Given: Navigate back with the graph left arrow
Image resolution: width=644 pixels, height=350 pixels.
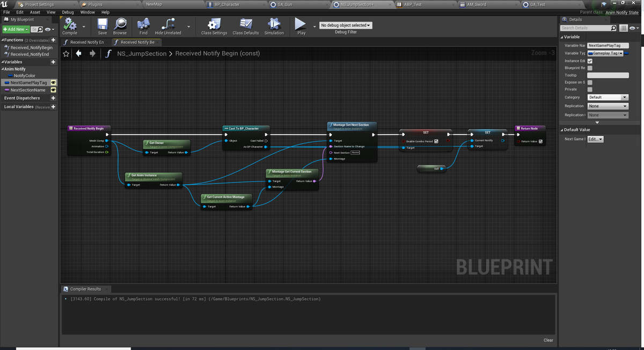Looking at the screenshot, I should (x=79, y=53).
